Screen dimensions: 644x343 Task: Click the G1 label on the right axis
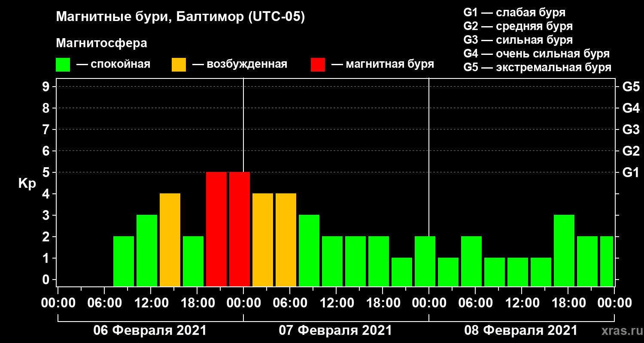(x=631, y=172)
